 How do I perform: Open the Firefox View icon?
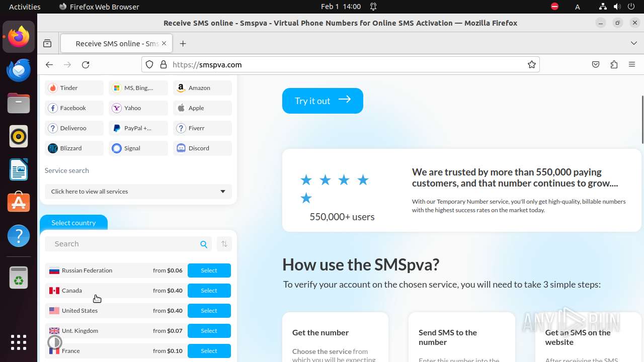point(47,44)
